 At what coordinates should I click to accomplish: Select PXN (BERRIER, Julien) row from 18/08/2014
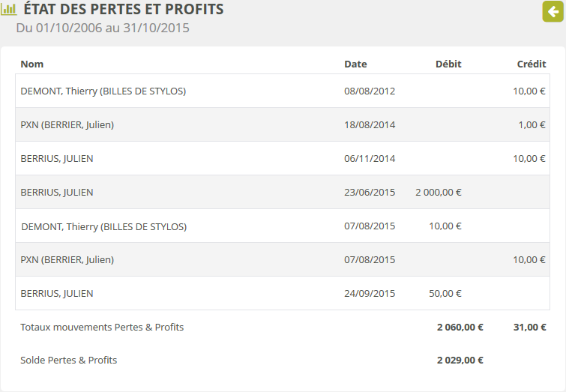coord(67,125)
